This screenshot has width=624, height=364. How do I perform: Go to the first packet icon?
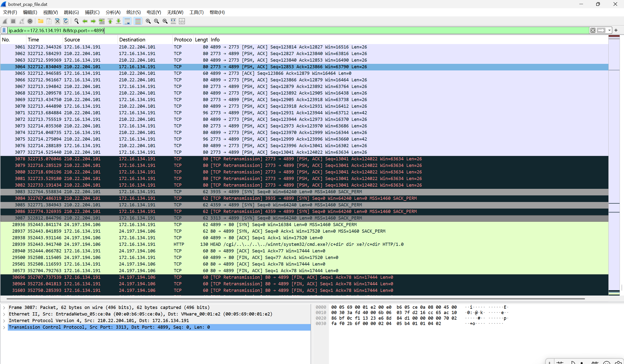tap(110, 21)
